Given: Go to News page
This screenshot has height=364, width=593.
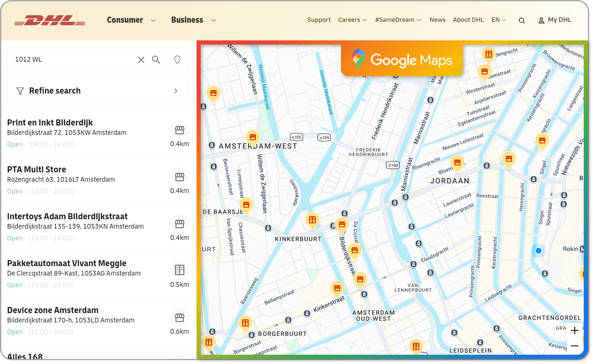Looking at the screenshot, I should (437, 20).
